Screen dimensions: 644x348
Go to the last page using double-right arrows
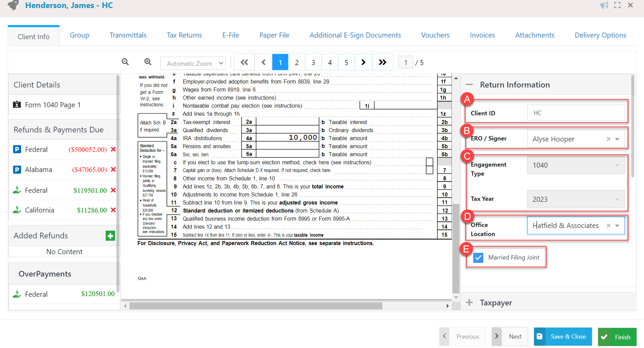click(382, 62)
